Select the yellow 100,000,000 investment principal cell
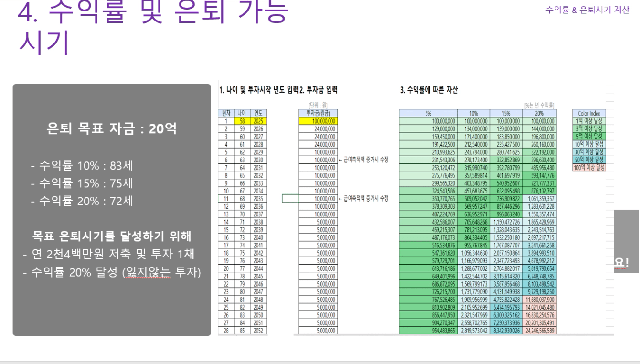Image resolution: width=640 pixels, height=364 pixels. [318, 121]
